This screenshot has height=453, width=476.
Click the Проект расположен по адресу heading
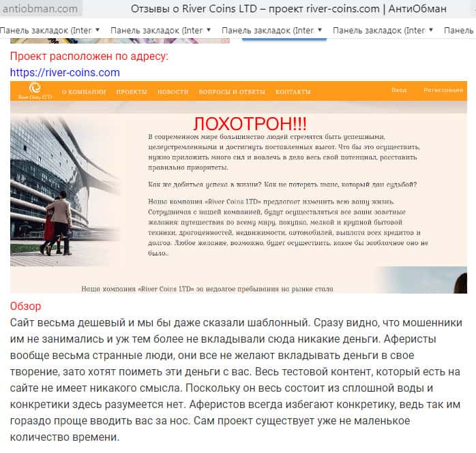[89, 56]
